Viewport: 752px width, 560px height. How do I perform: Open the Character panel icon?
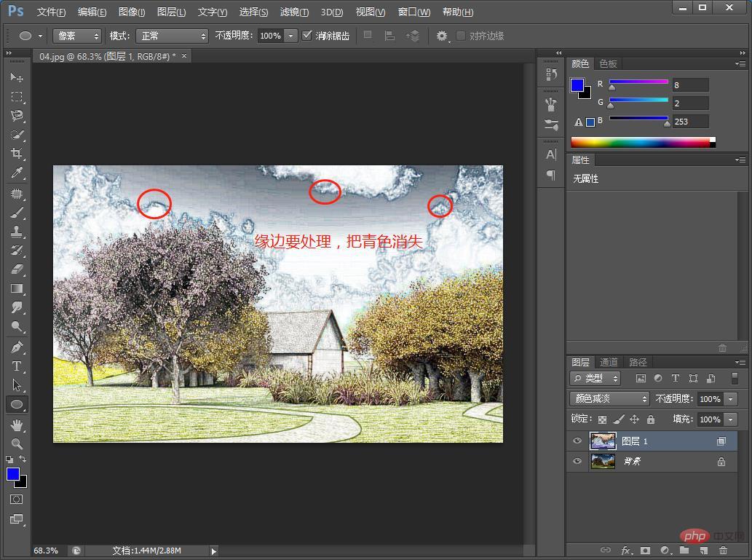pyautogui.click(x=551, y=154)
